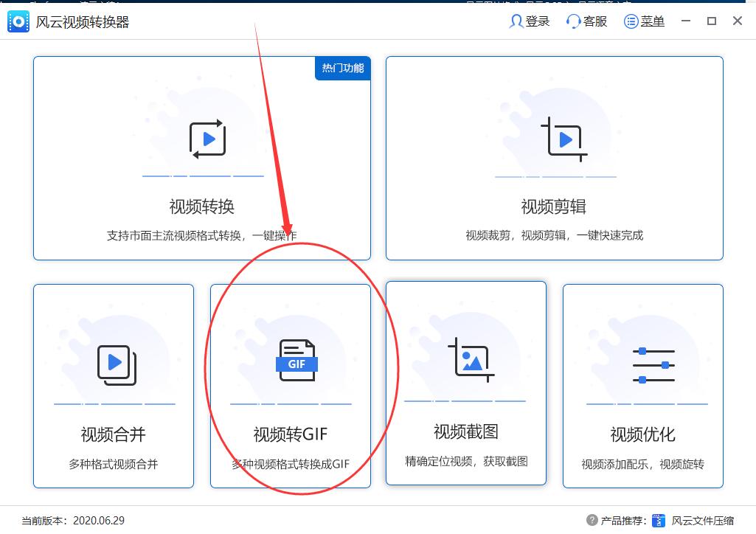The height and width of the screenshot is (534, 756).
Task: Click the 视频剪辑 crop-play icon
Action: point(563,139)
